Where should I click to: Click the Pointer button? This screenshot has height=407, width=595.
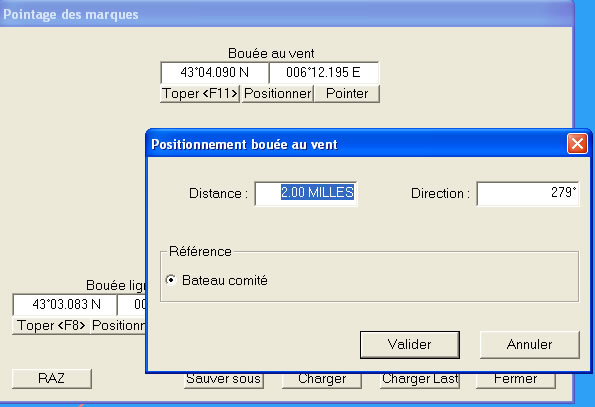(x=347, y=93)
